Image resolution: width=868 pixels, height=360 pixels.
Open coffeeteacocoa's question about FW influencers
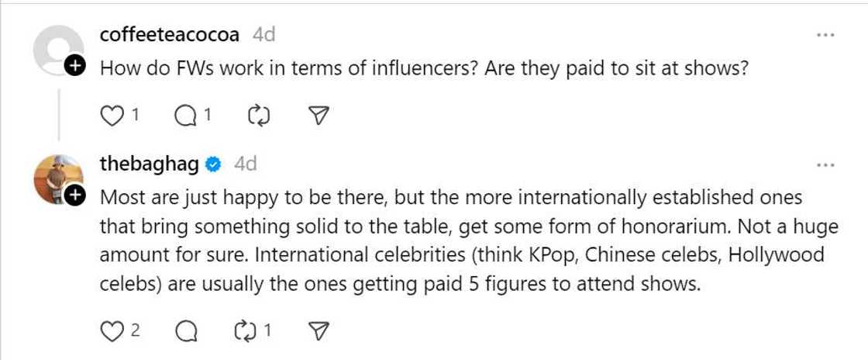[424, 67]
